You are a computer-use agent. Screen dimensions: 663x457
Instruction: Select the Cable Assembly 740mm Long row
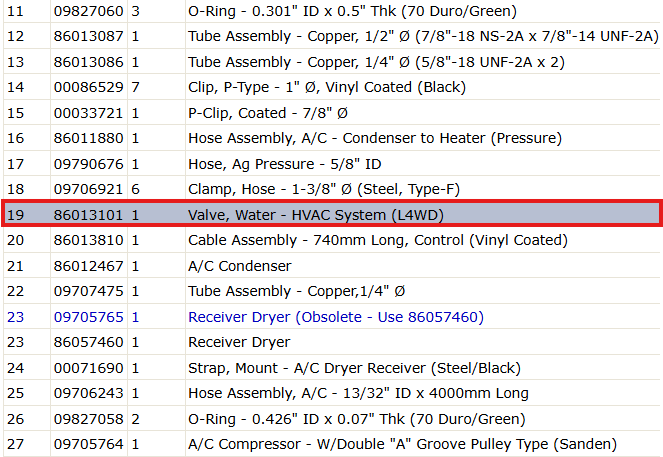click(x=332, y=240)
